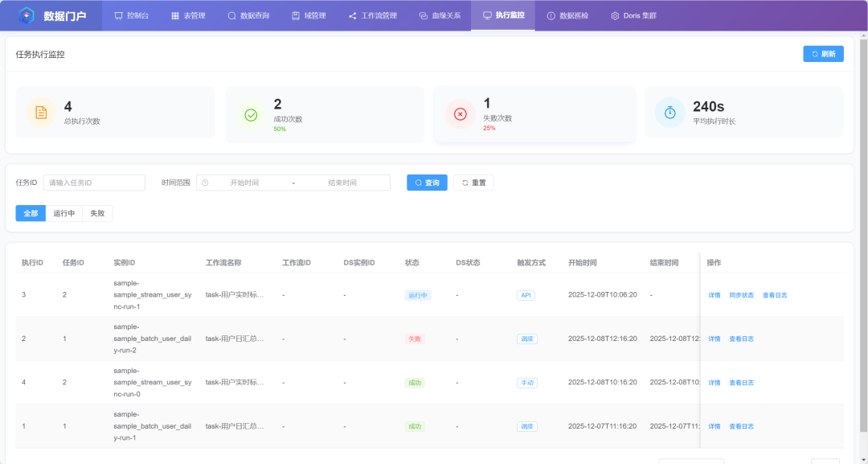Click the 成功次数 statistic card
This screenshot has height=464, width=868.
(x=325, y=115)
